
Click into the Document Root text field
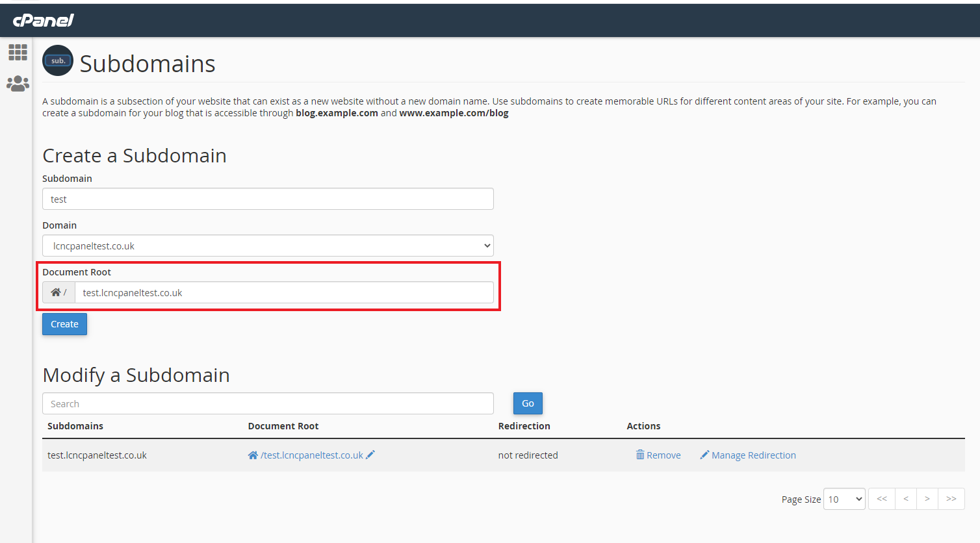click(284, 292)
